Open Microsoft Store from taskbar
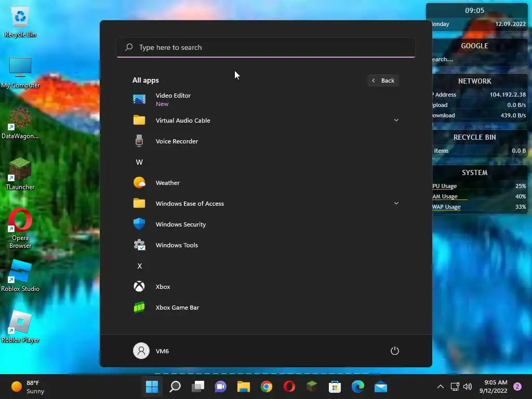Image resolution: width=532 pixels, height=399 pixels. click(335, 387)
